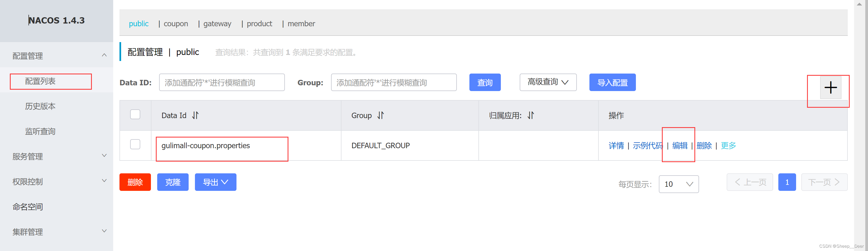
Task: Open 历史版本 in the sidebar
Action: (40, 106)
